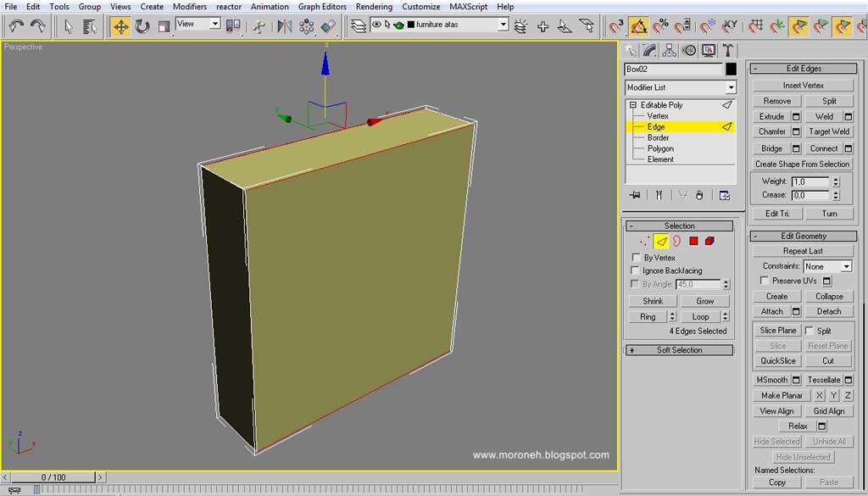Enable the By Vertex checkbox

click(x=637, y=258)
